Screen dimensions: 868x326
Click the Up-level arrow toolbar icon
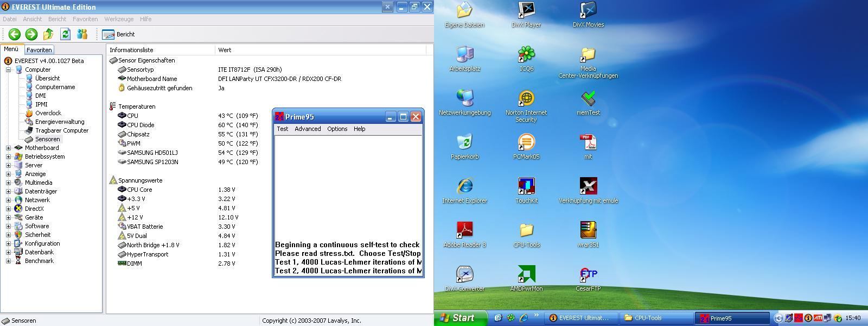click(x=48, y=34)
